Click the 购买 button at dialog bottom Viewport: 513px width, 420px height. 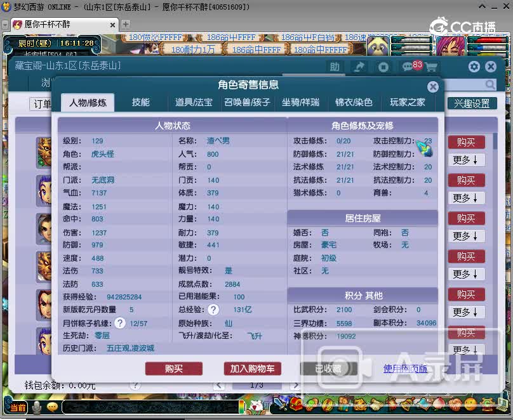point(175,368)
